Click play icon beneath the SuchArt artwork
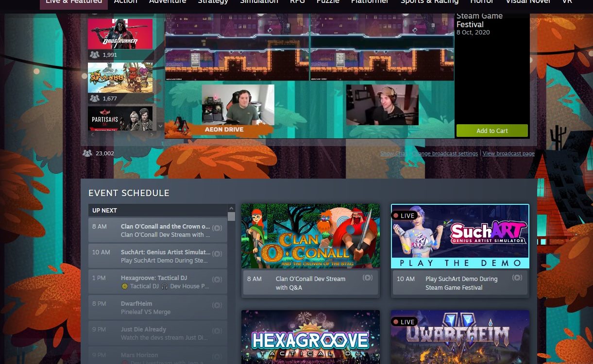This screenshot has width=593, height=364. 517,278
